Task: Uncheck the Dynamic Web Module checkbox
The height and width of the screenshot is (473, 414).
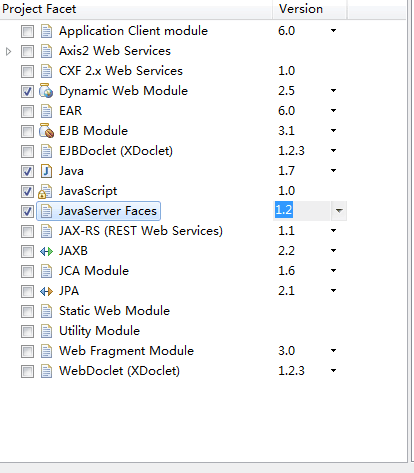Action: [x=27, y=91]
